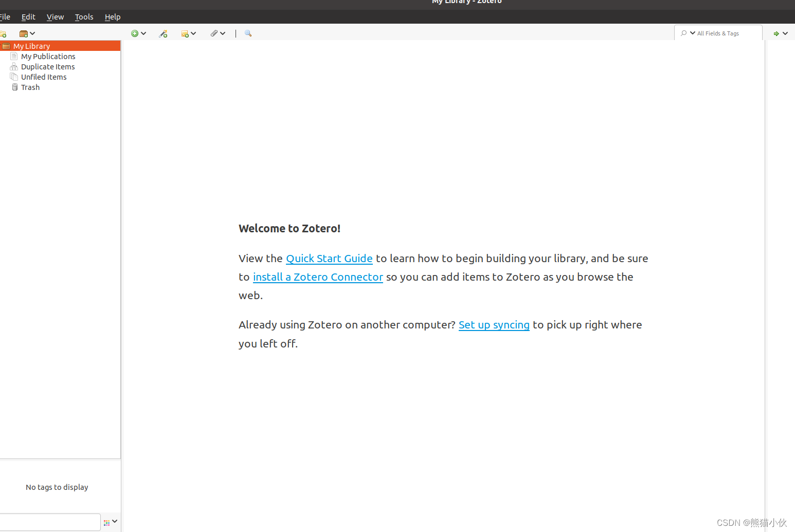Open the Tools menu
Screen dimensions: 795x532
pos(84,17)
